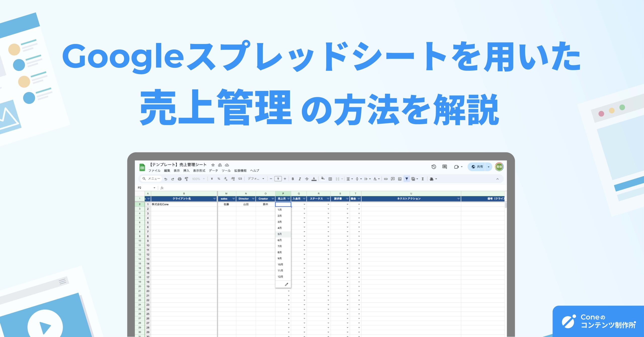Decrease font size minus button
The height and width of the screenshot is (337, 644).
coord(271,179)
